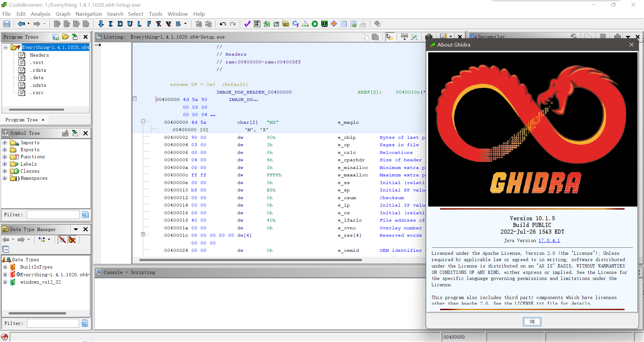Click the purple checkmark analysis icon
Viewport: 644px width, 342px height.
pos(247,24)
